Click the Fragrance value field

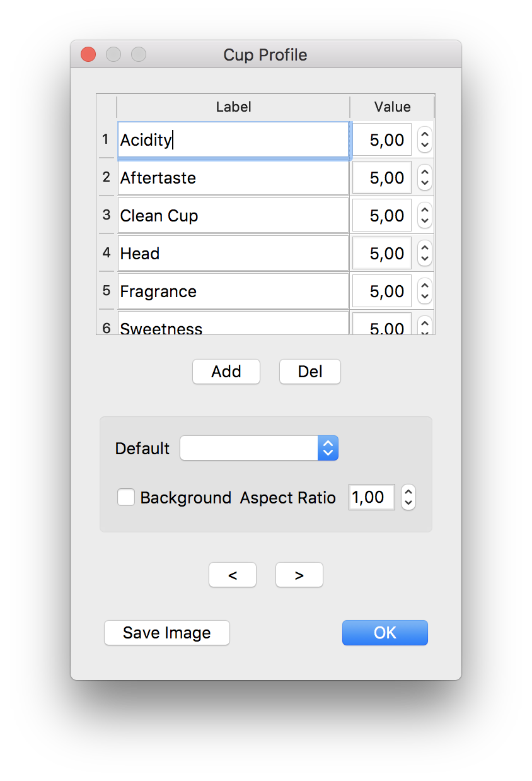point(382,291)
